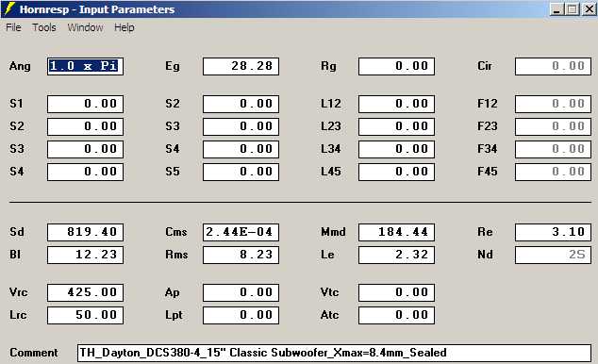The height and width of the screenshot is (364, 598).
Task: Open the Window menu
Action: coord(85,27)
